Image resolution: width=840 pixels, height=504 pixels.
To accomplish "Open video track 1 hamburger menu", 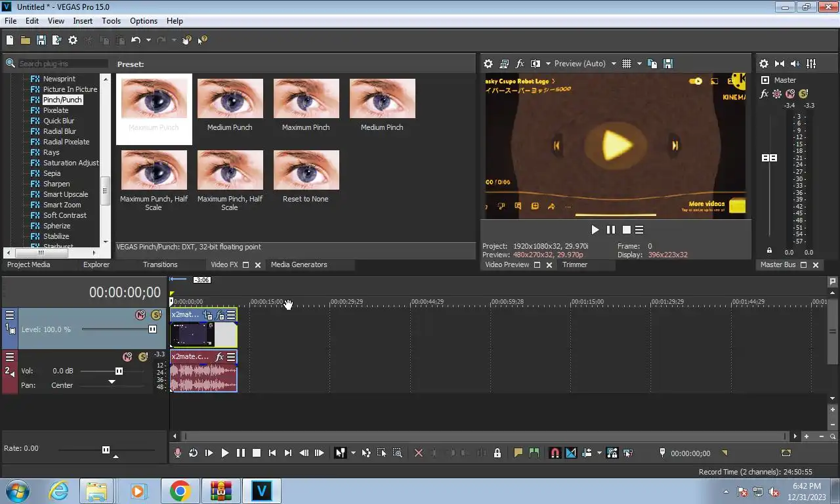I will [x=10, y=315].
